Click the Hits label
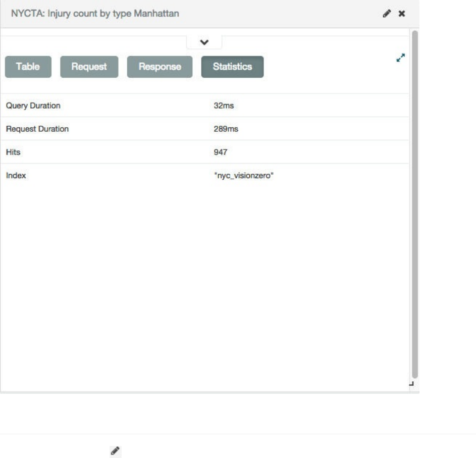The width and height of the screenshot is (476, 458). coord(13,152)
